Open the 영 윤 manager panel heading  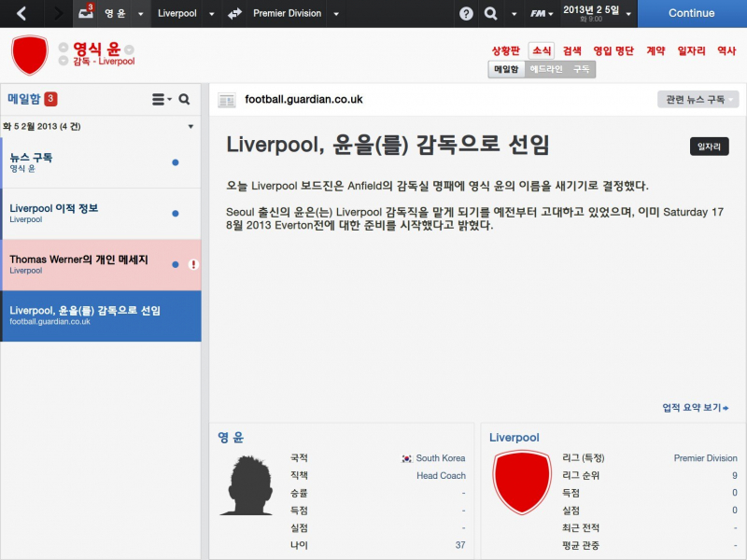pyautogui.click(x=231, y=437)
